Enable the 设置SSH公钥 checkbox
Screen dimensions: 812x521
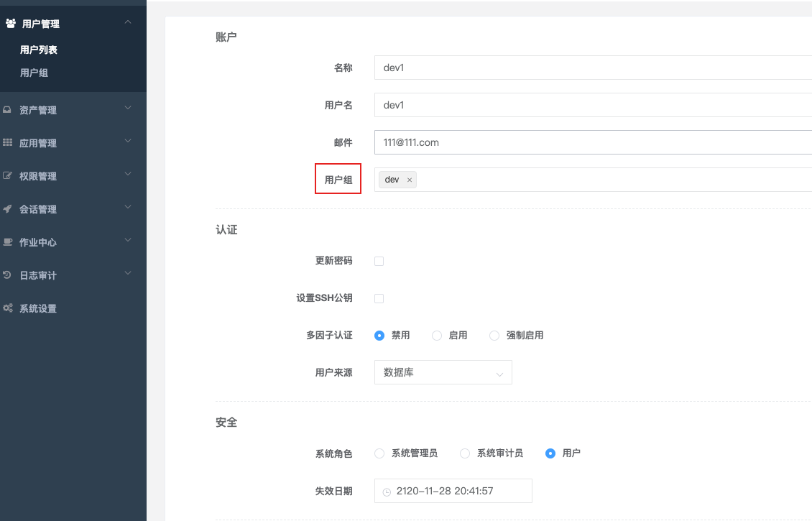click(x=379, y=298)
